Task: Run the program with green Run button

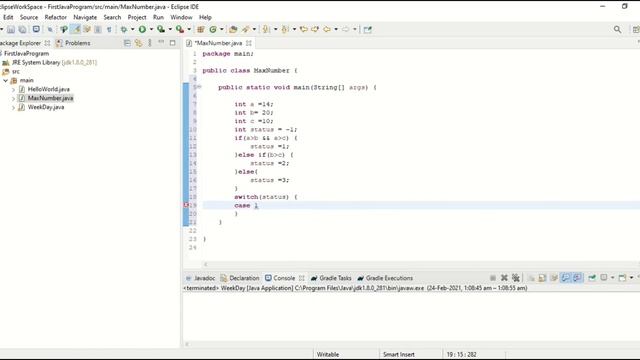Action: (142, 29)
